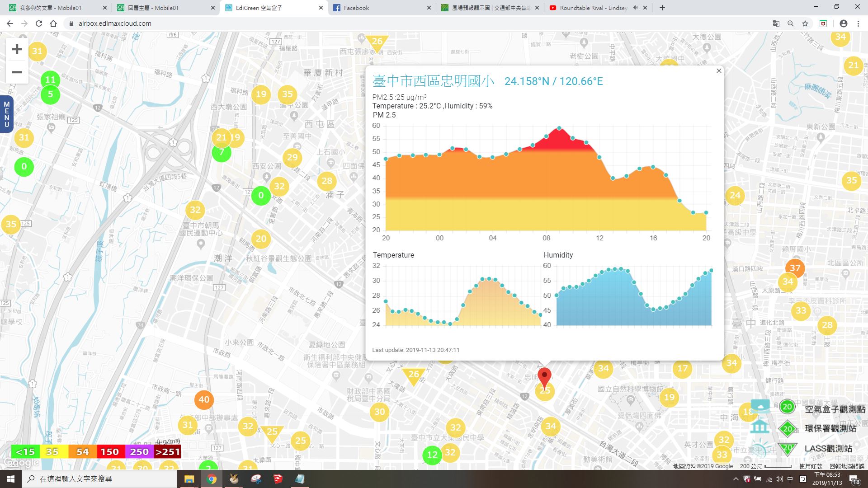This screenshot has height=488, width=868.
Task: Zoom in the map with plus button
Action: [x=17, y=49]
